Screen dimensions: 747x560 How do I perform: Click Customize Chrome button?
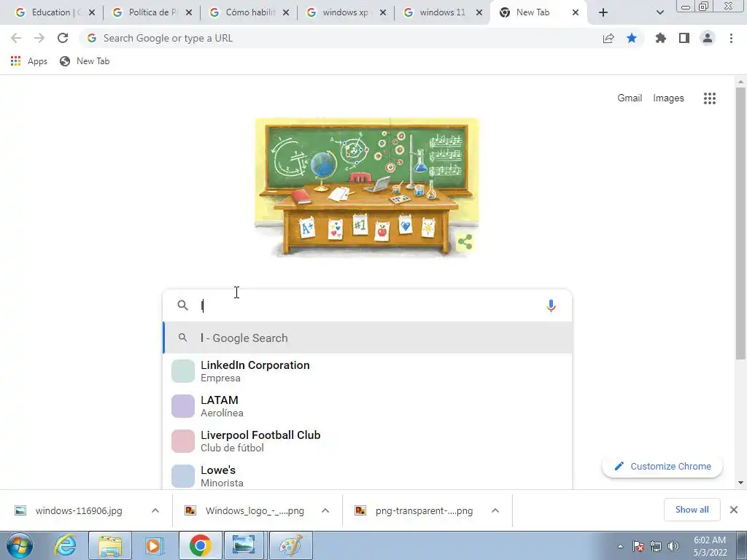tap(662, 466)
